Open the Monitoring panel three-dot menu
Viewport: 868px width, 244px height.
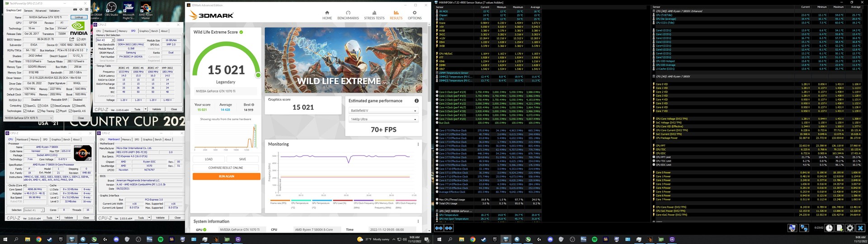pyautogui.click(x=418, y=144)
